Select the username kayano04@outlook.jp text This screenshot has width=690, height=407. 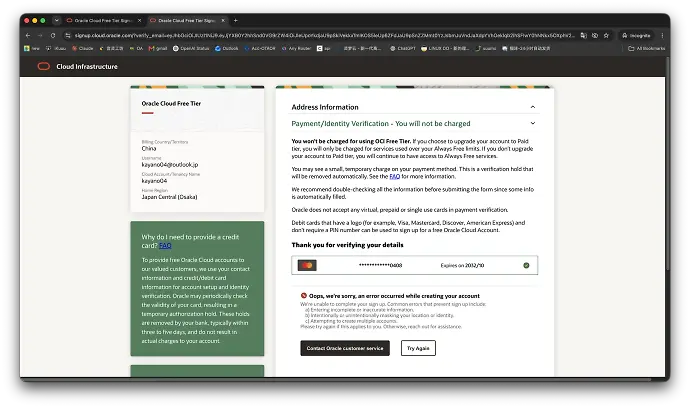[x=170, y=165]
